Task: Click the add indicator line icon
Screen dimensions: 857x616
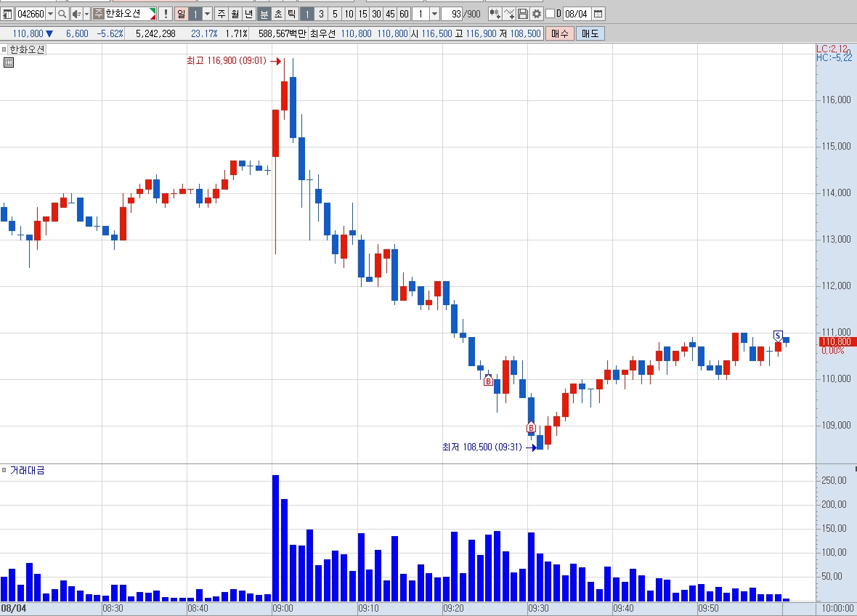Action: coord(509,14)
